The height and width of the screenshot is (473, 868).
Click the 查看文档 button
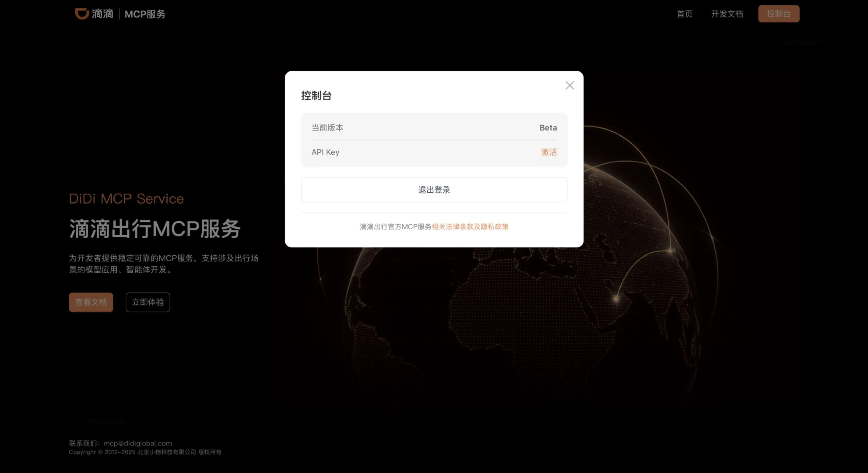pos(91,302)
